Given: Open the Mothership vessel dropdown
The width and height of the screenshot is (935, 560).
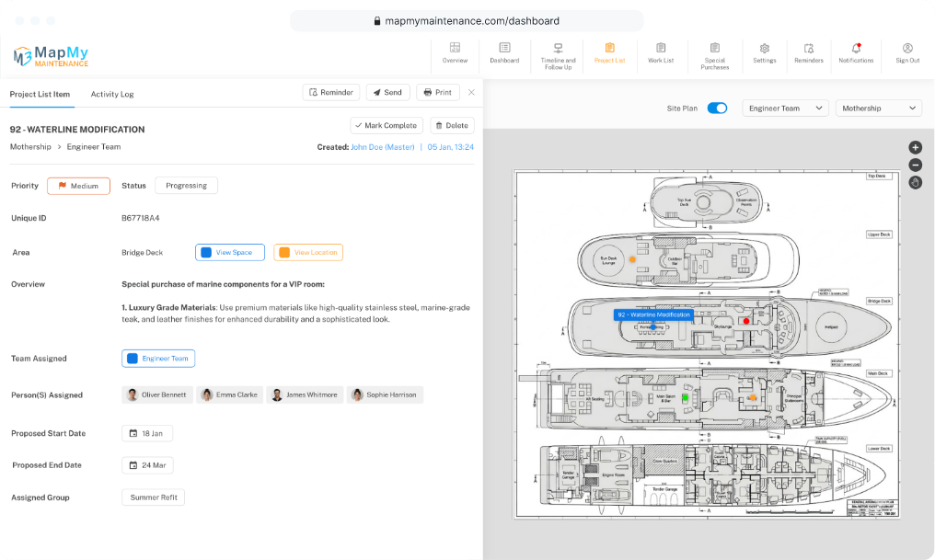Looking at the screenshot, I should [x=878, y=108].
